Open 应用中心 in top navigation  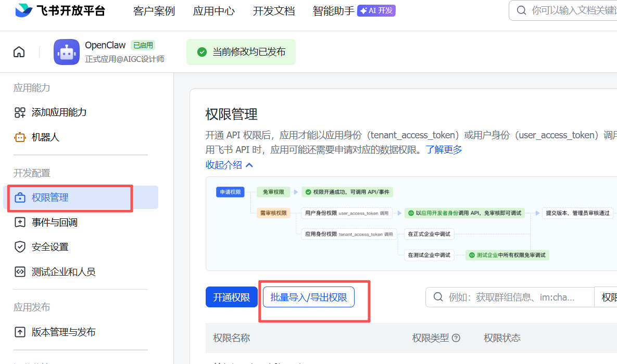[x=214, y=11]
